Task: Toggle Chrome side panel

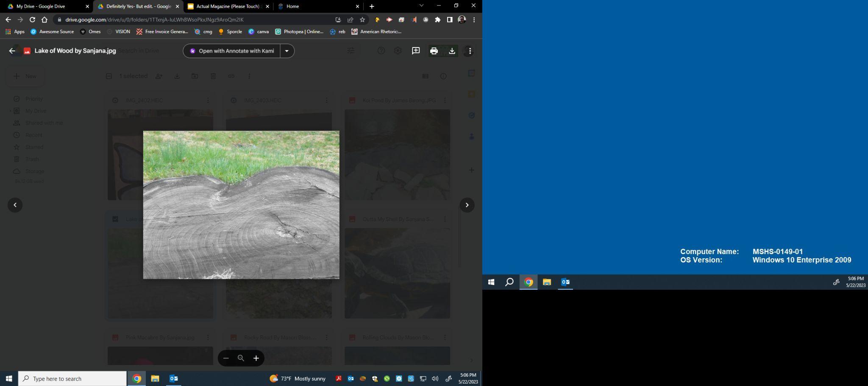Action: click(x=450, y=20)
